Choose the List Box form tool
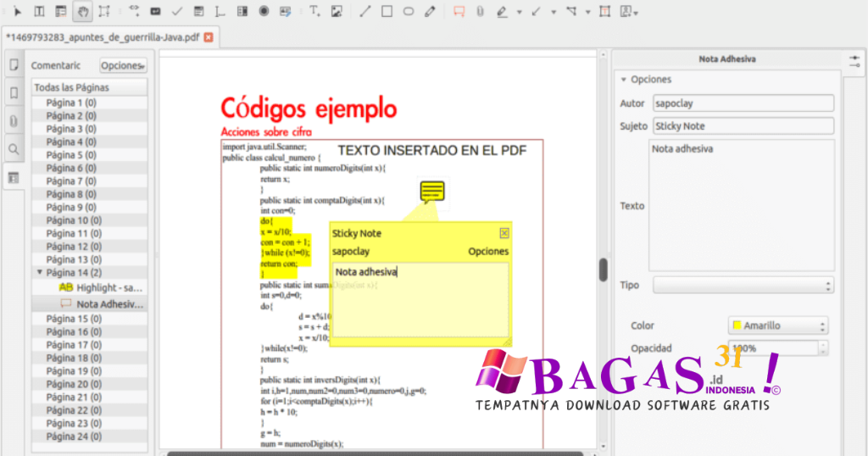The image size is (868, 456). click(x=198, y=11)
